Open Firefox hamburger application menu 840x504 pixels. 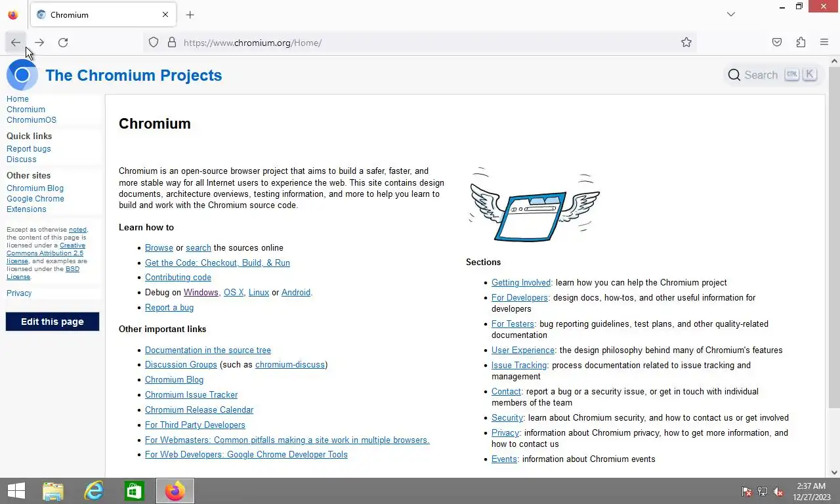tap(824, 43)
